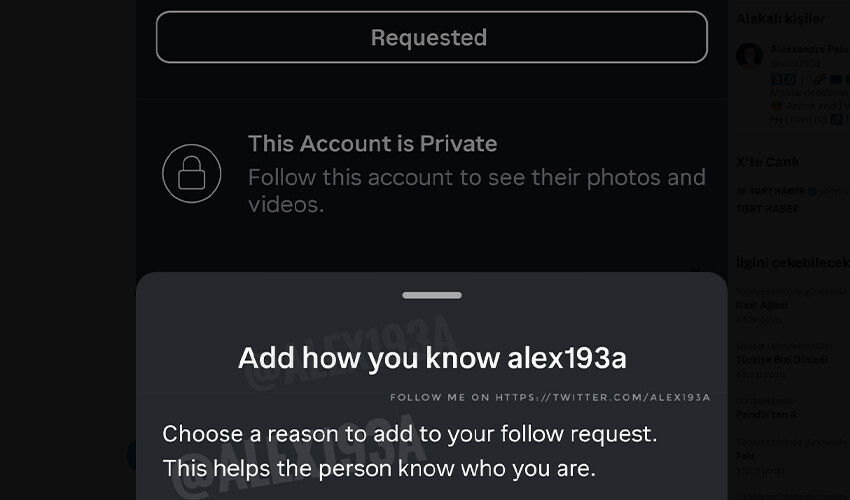
Task: Grab the bottom sheet drag handle
Action: click(x=431, y=295)
